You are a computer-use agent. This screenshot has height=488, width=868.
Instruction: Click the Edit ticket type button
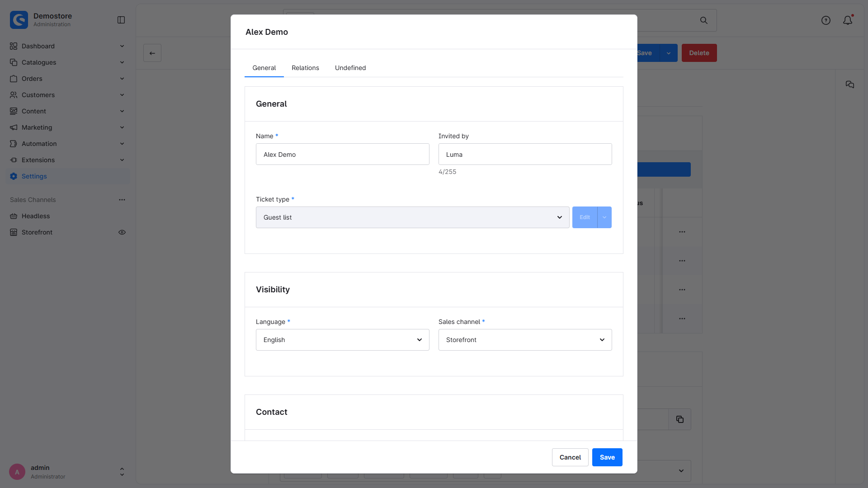(585, 217)
